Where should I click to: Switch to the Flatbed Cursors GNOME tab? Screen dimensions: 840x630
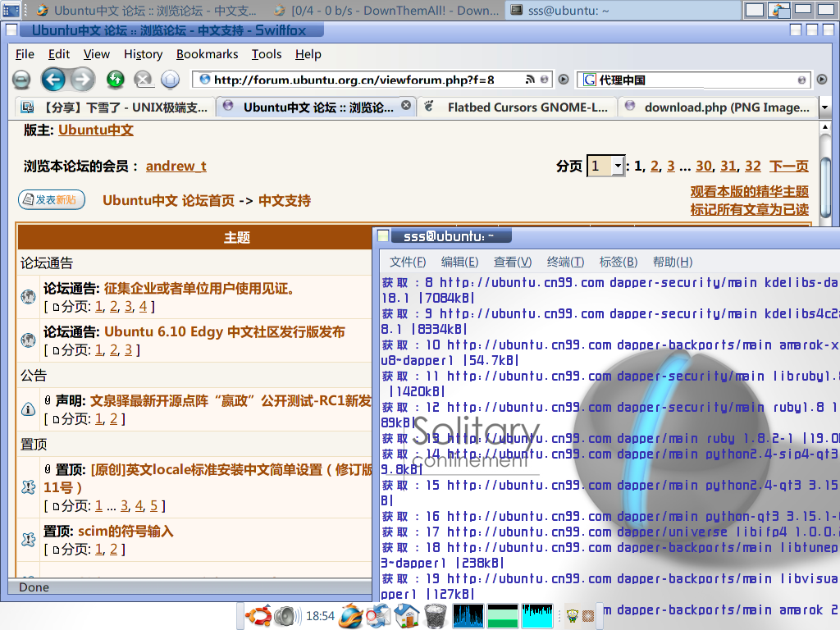coord(517,107)
